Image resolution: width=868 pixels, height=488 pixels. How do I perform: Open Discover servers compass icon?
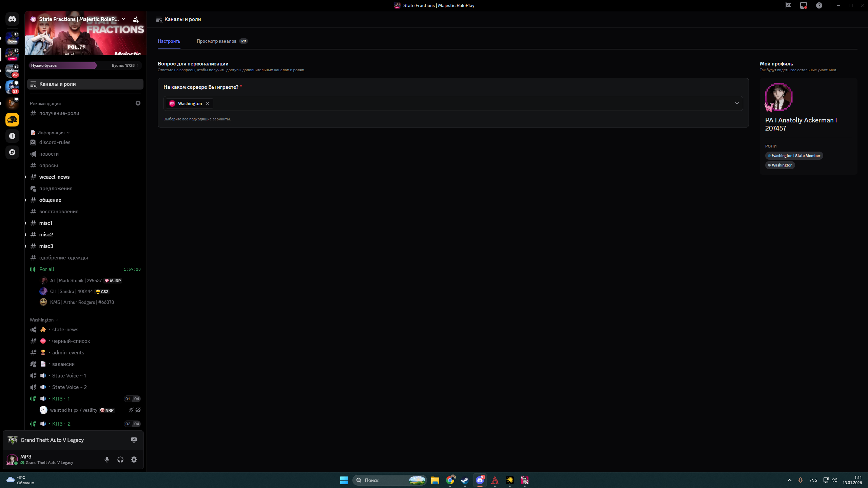[12, 152]
